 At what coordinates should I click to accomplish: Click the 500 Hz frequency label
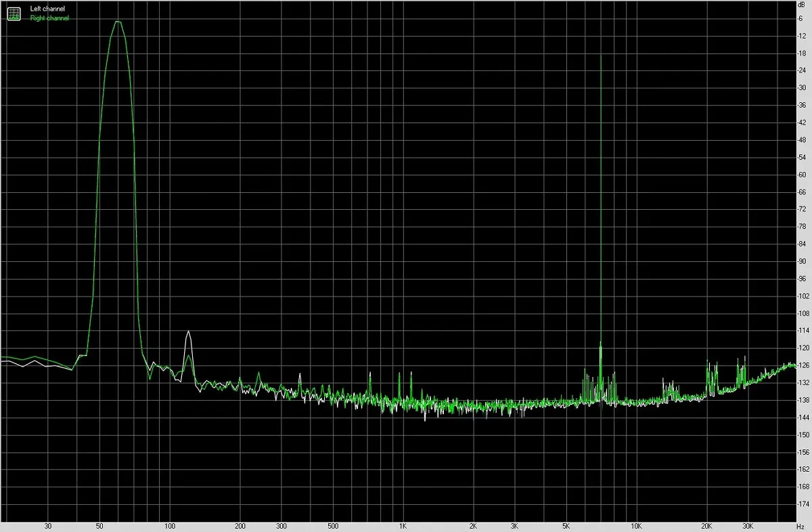pos(332,526)
